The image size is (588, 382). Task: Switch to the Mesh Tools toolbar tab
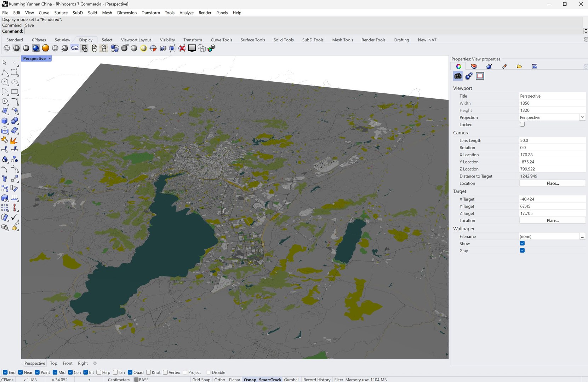[342, 40]
